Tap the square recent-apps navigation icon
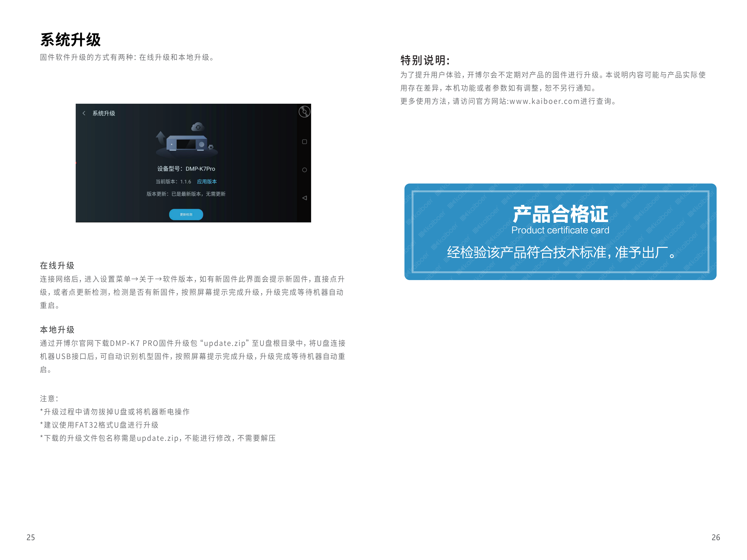Image resolution: width=747 pixels, height=560 pixels. 304,142
